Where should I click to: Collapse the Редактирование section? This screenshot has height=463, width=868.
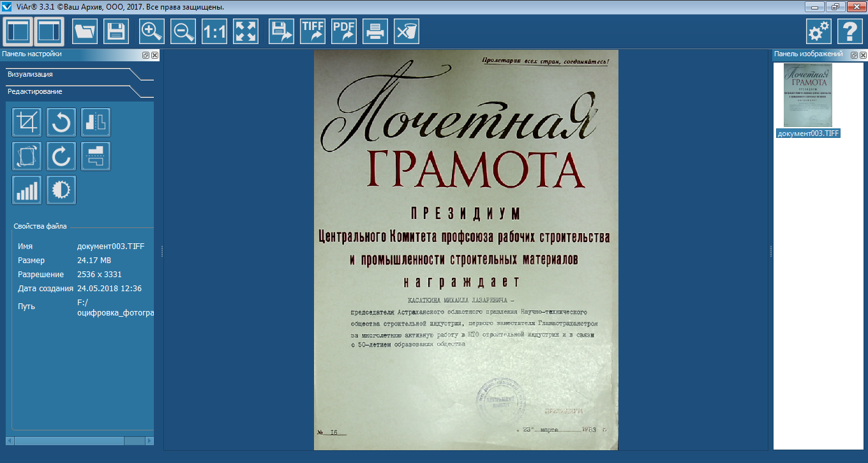point(35,91)
